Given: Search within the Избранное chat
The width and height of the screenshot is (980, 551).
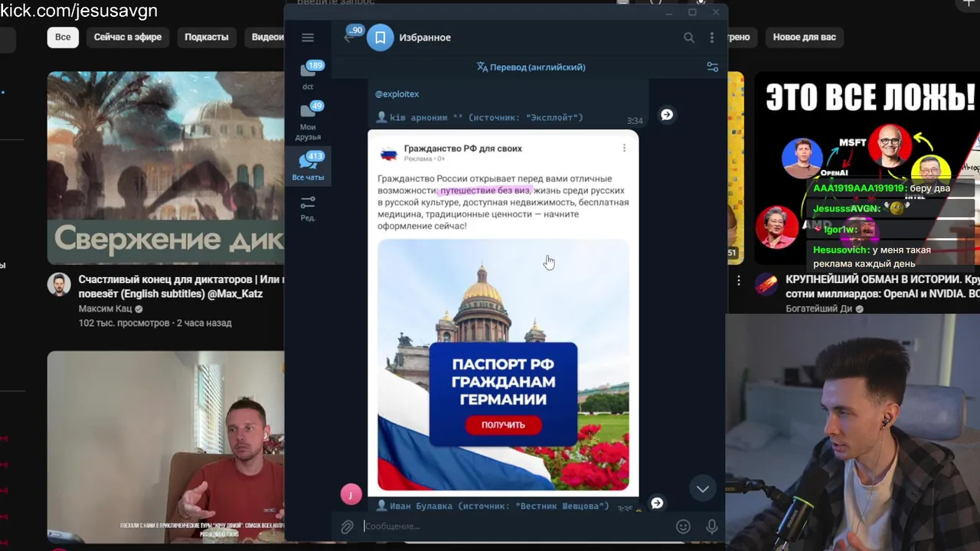Looking at the screenshot, I should [689, 37].
